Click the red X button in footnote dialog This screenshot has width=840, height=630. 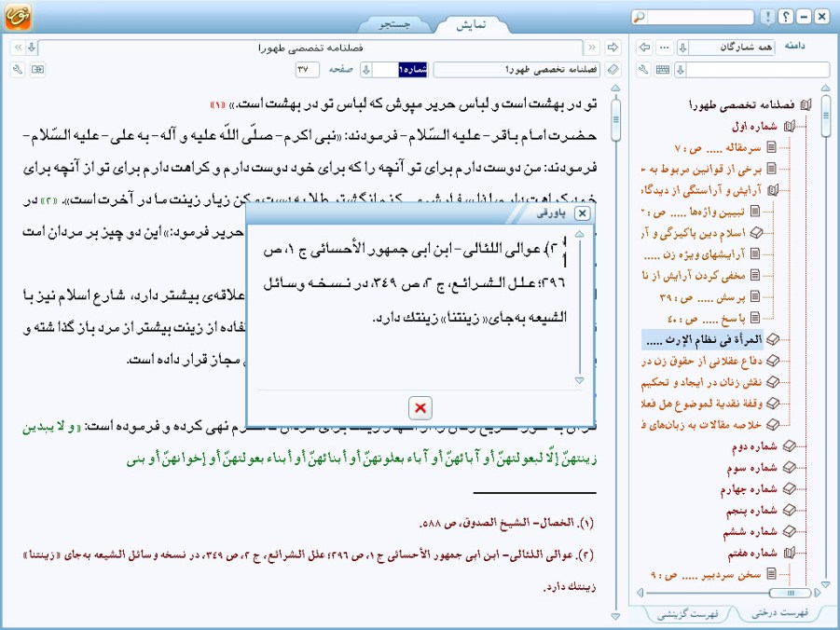pyautogui.click(x=420, y=408)
